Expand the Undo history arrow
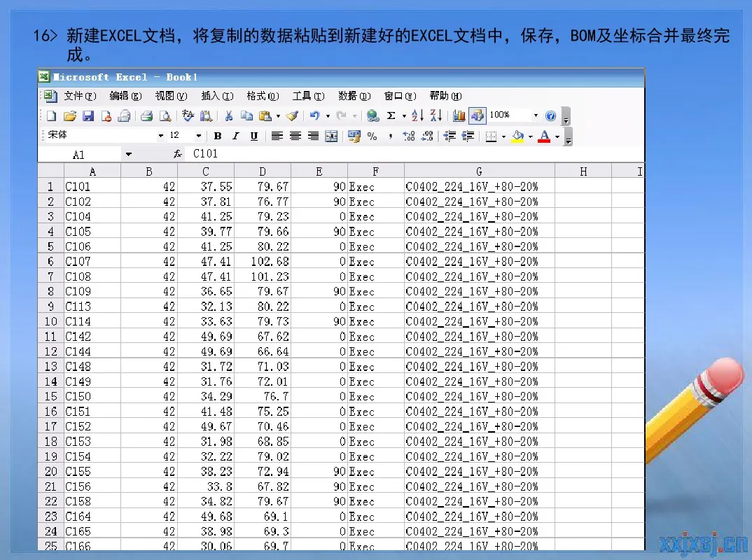The image size is (752, 560). (328, 116)
